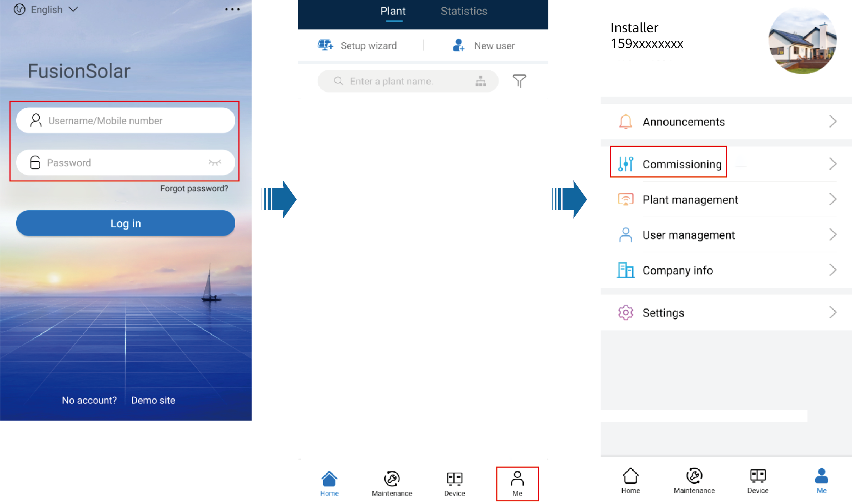Click the Company info building icon
This screenshot has width=852, height=504.
626,270
